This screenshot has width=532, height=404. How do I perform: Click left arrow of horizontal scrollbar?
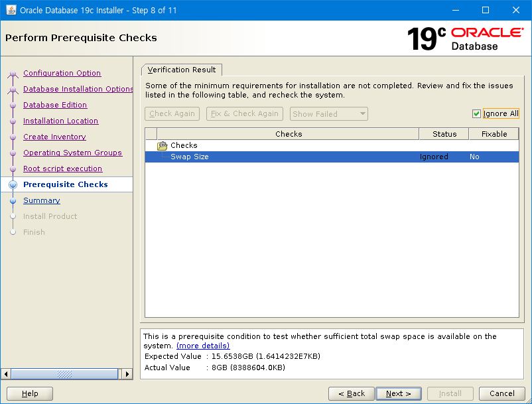pyautogui.click(x=7, y=374)
